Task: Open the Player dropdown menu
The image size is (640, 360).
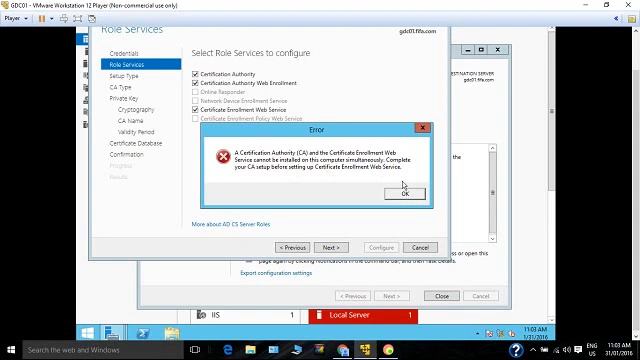Action: (16, 18)
